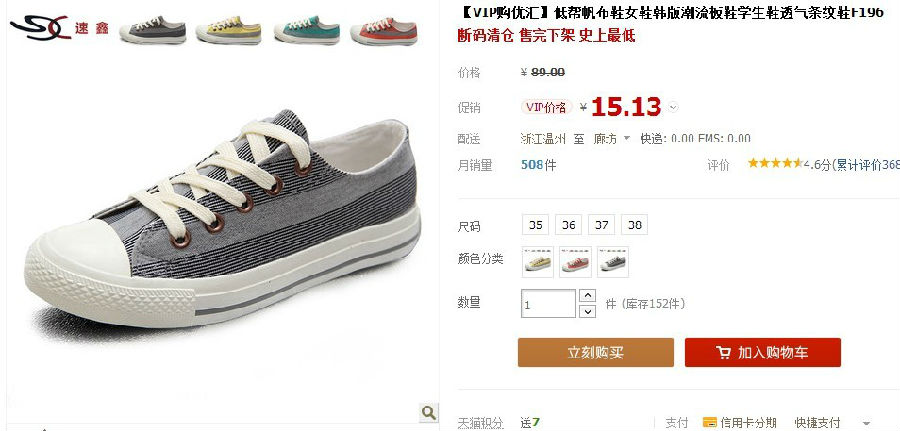This screenshot has width=900, height=431.
Task: Click the quantity input field
Action: point(548,304)
